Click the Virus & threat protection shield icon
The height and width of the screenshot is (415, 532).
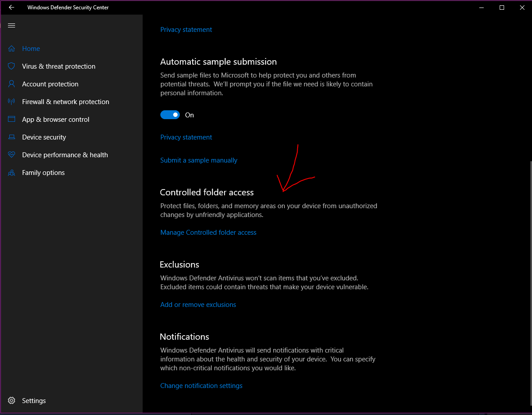[12, 66]
